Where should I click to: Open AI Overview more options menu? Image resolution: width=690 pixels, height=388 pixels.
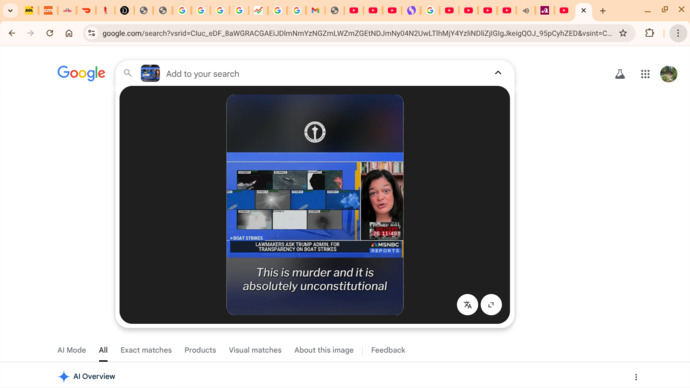coord(636,377)
